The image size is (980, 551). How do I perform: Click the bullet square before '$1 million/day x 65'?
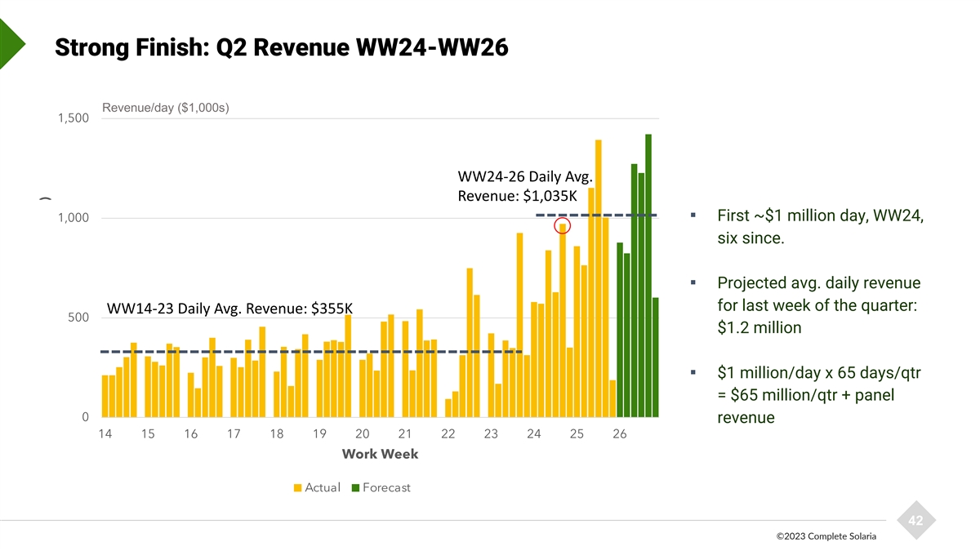coord(693,373)
